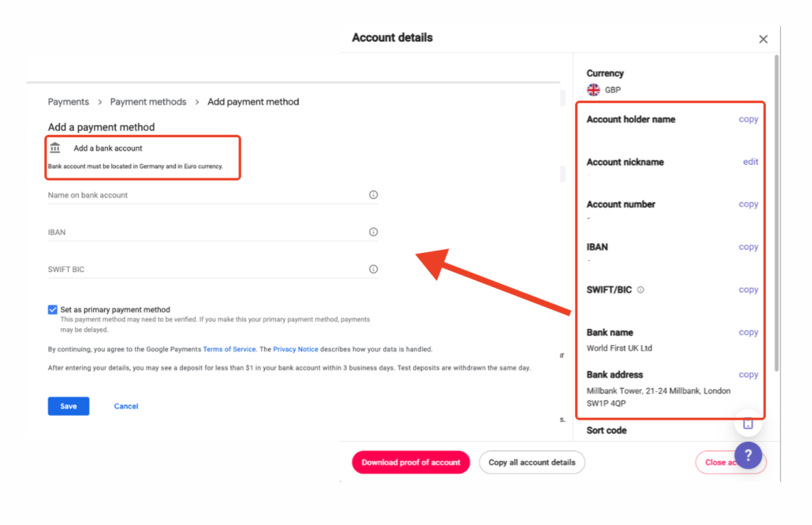The image size is (812, 525).
Task: Edit the Account nickname
Action: pyautogui.click(x=750, y=162)
